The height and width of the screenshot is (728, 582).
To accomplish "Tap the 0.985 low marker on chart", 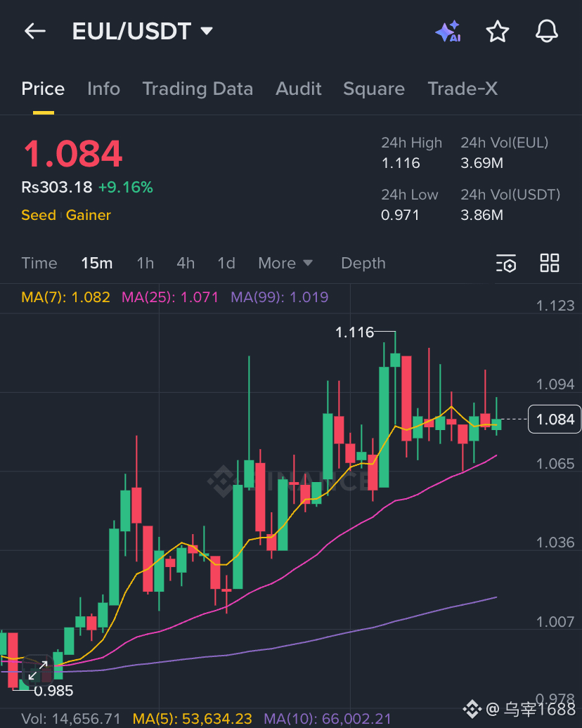I will [x=53, y=691].
